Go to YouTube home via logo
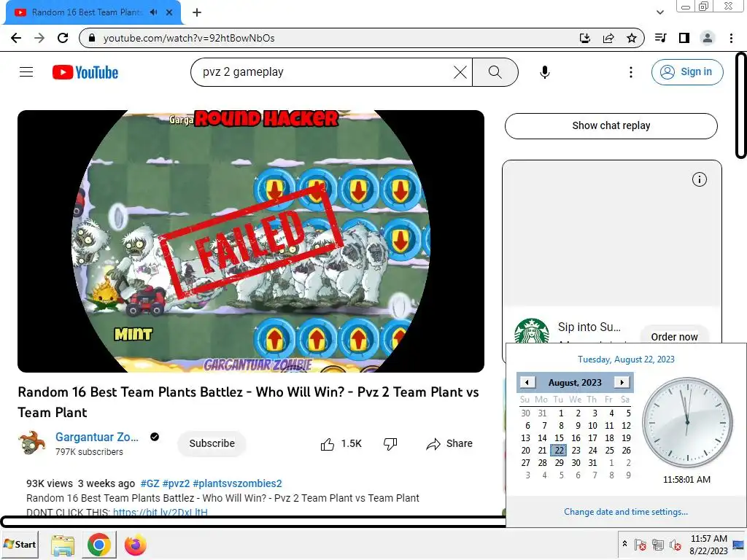Image resolution: width=747 pixels, height=560 pixels. [x=85, y=72]
